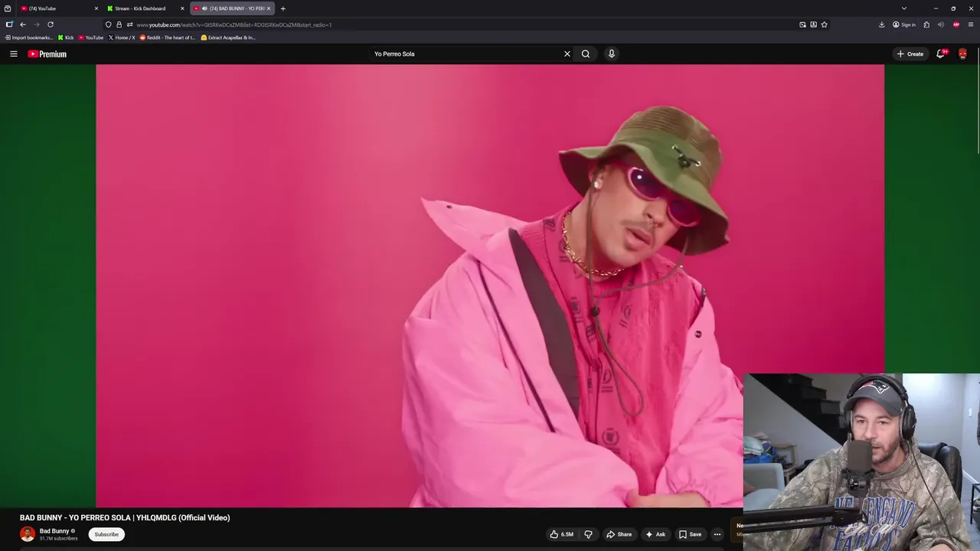Open the Bad Bunny channel avatar

point(28,534)
